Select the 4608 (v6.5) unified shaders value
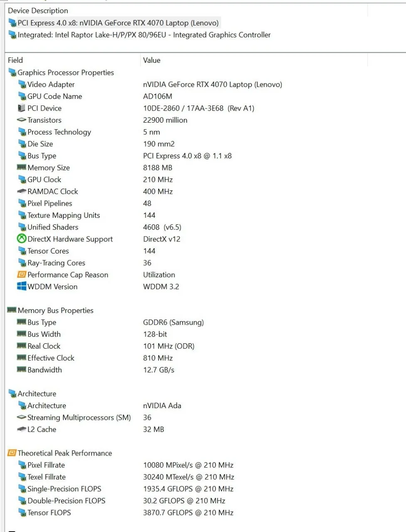 162,227
